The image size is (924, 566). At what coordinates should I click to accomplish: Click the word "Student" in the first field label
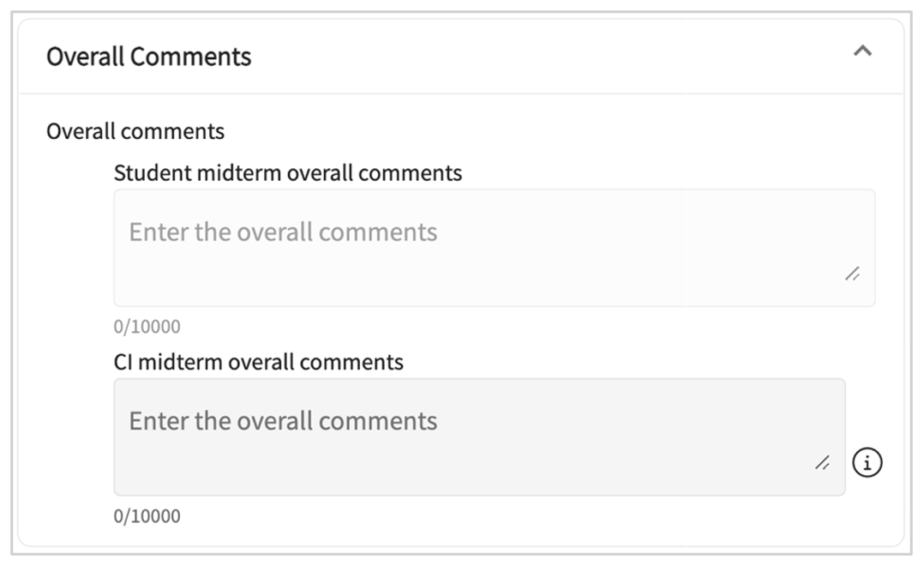[x=152, y=172]
